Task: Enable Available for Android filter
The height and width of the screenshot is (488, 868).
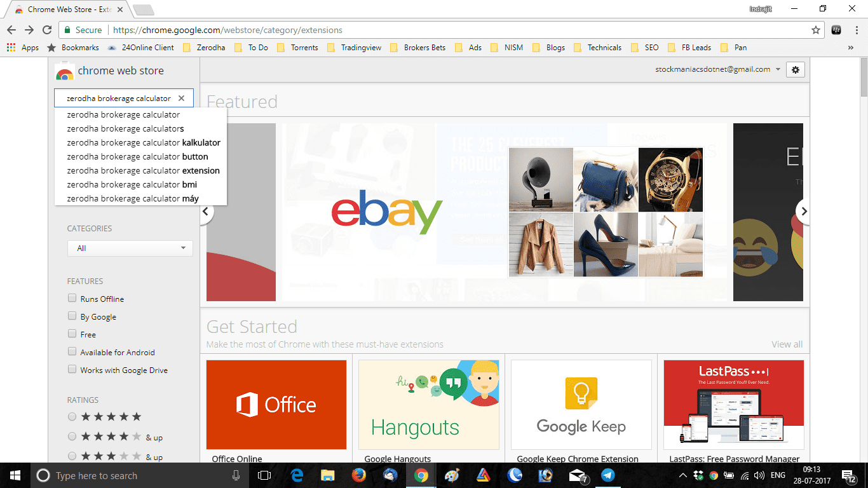Action: click(72, 351)
